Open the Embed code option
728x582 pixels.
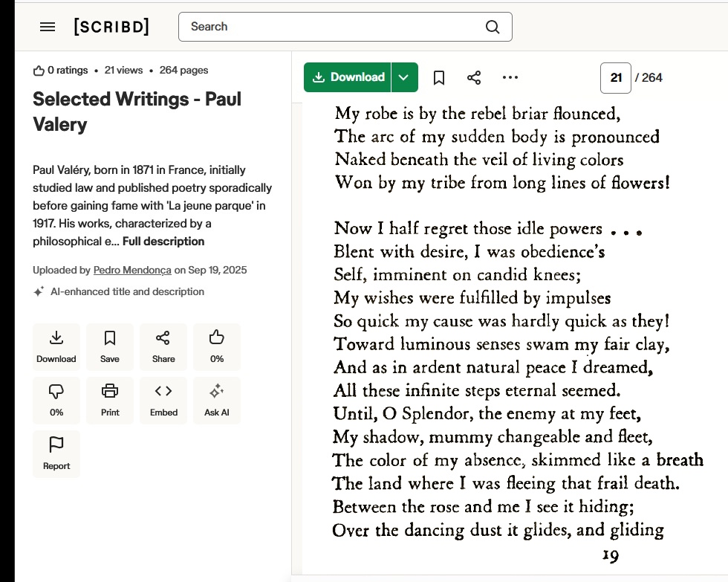(163, 401)
